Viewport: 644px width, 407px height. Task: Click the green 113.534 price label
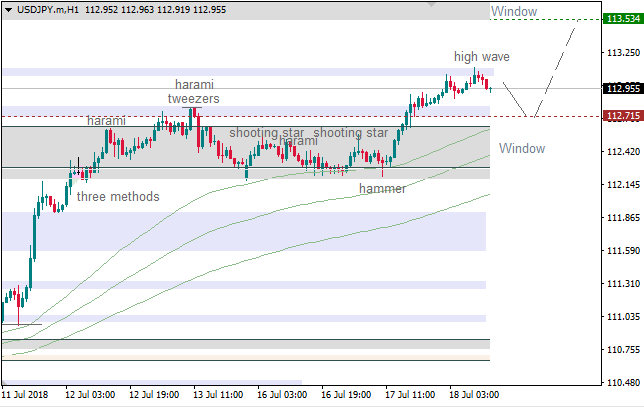[622, 19]
